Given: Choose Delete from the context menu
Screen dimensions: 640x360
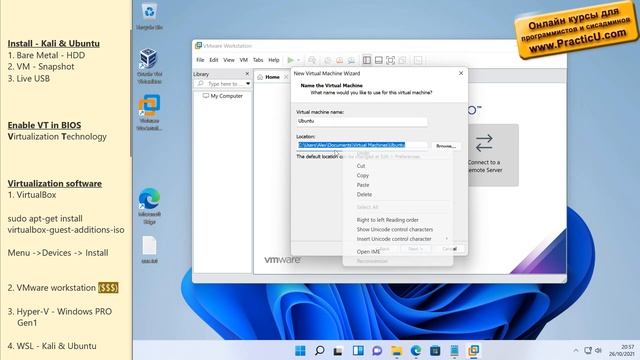Looking at the screenshot, I should click(x=397, y=194).
